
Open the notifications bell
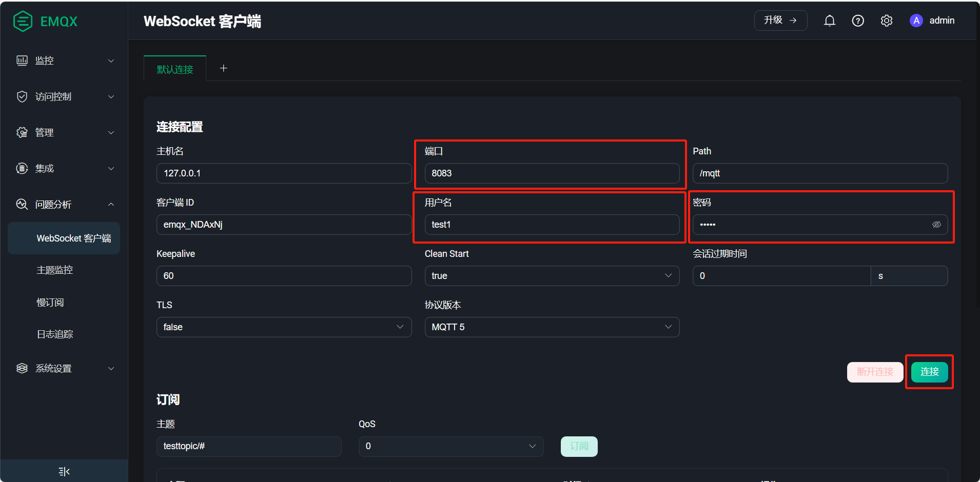830,21
